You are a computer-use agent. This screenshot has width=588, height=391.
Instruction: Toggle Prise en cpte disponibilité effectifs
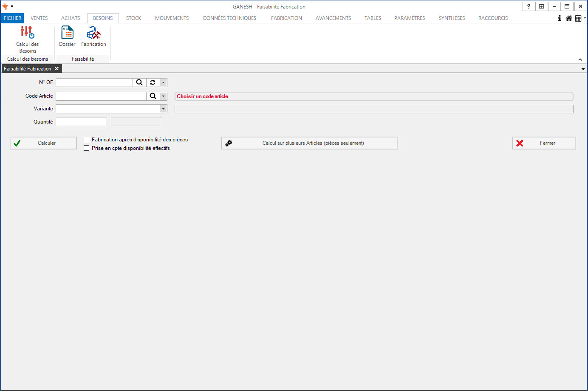[87, 148]
